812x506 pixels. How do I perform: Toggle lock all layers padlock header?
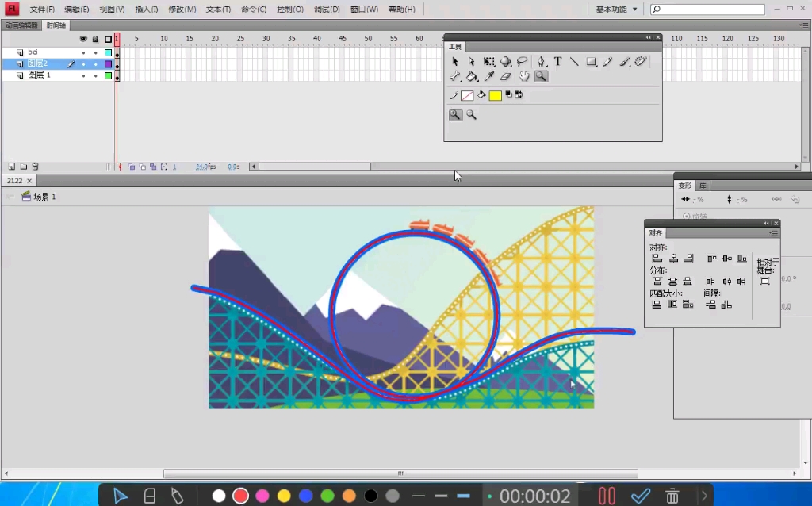tap(95, 39)
